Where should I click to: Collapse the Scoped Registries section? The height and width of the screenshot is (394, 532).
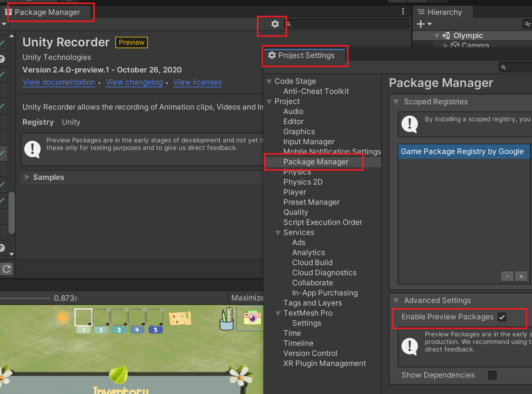[x=396, y=102]
